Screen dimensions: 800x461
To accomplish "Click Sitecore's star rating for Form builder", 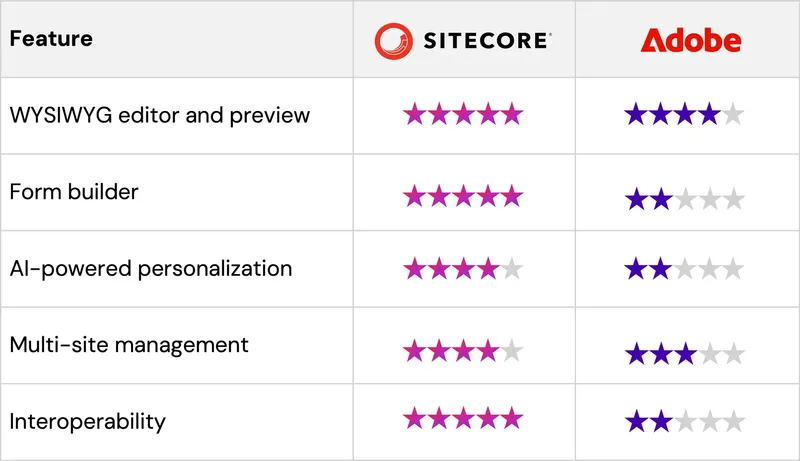I will (x=463, y=196).
